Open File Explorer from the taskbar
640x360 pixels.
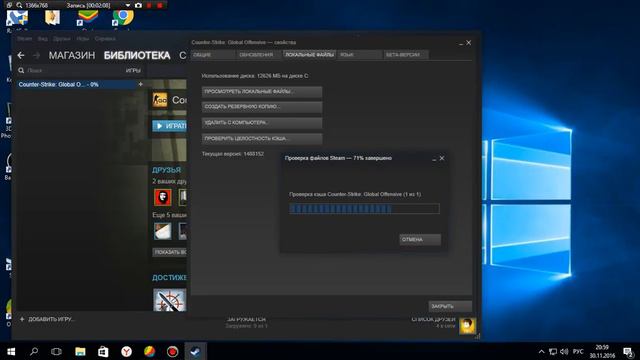[80, 351]
